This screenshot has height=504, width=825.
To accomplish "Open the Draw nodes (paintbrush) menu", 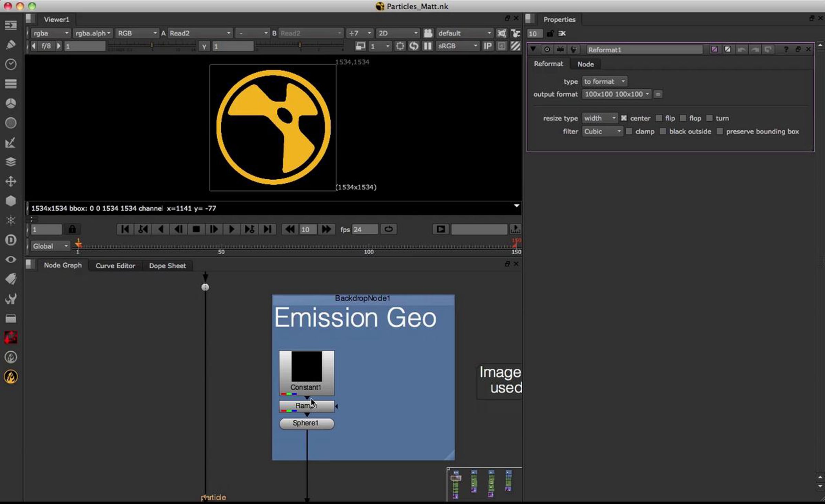I will click(x=11, y=45).
